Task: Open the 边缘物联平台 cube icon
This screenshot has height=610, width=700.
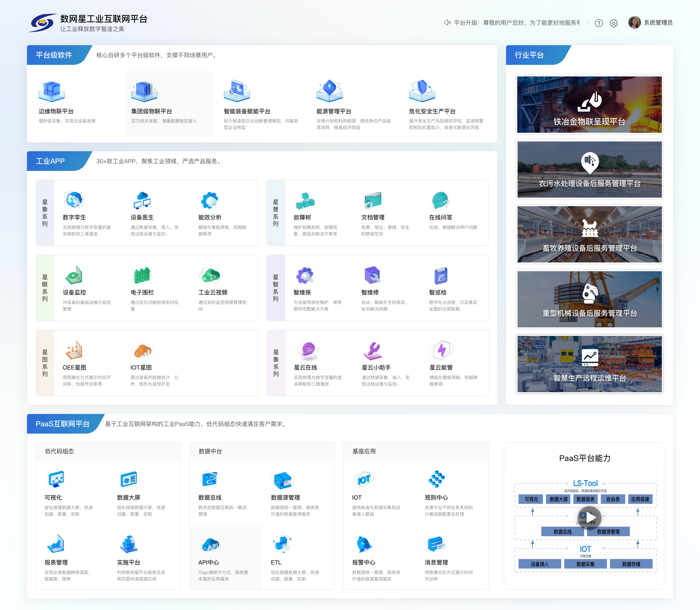Action: click(51, 91)
